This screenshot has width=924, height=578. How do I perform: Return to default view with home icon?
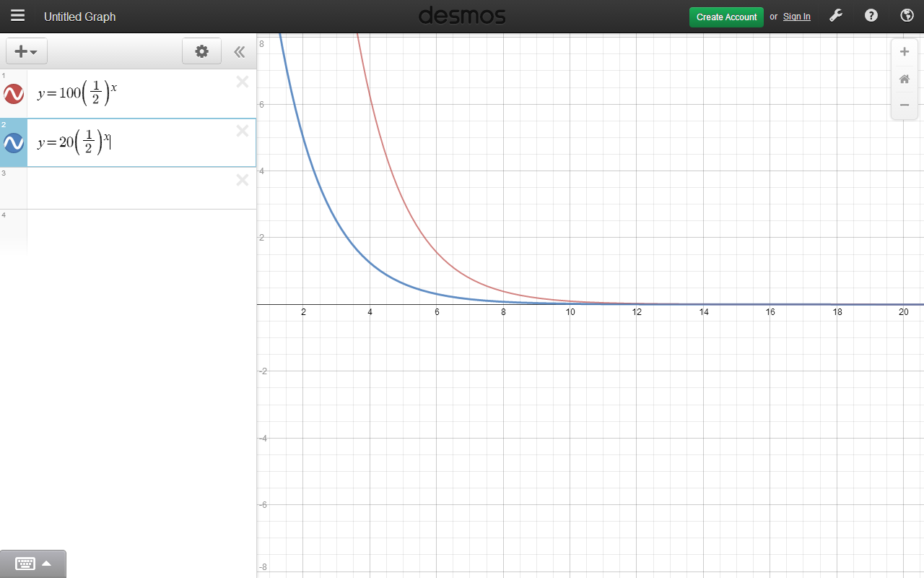pyautogui.click(x=904, y=79)
